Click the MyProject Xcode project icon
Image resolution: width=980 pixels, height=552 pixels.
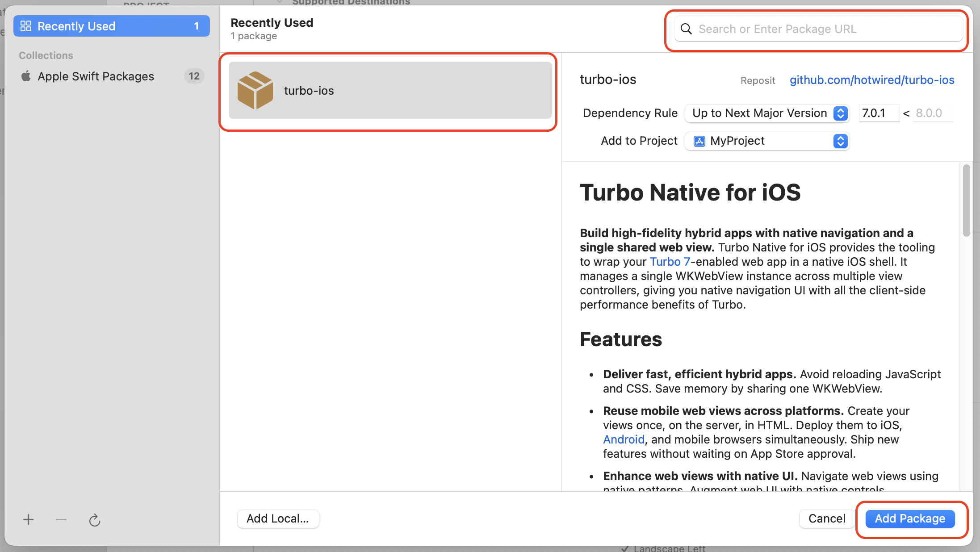click(699, 141)
